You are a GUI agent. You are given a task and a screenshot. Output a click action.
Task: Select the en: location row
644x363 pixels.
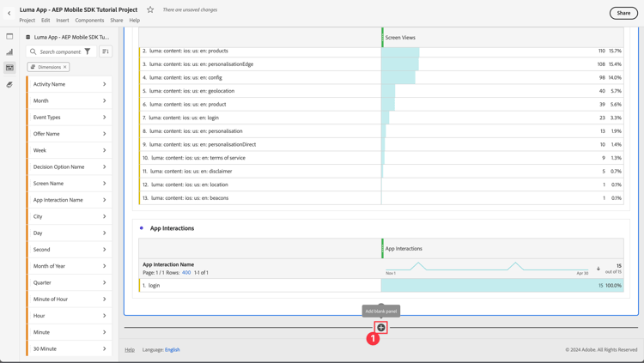381,185
